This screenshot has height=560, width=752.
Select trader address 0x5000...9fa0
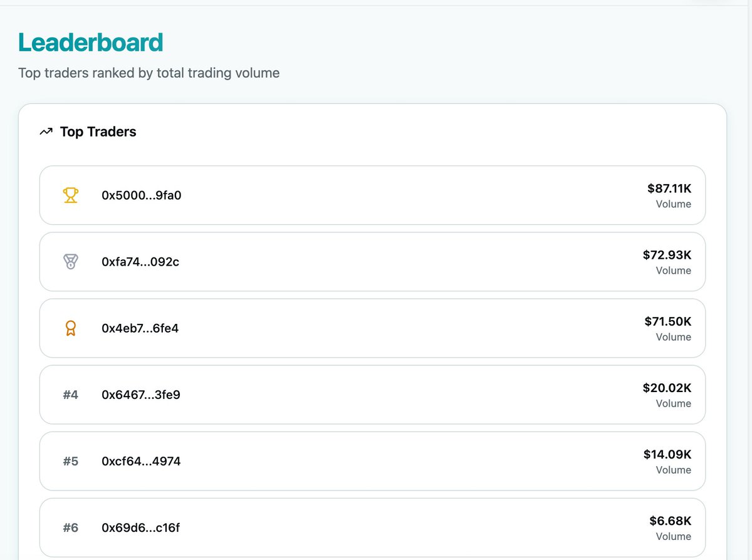(142, 195)
